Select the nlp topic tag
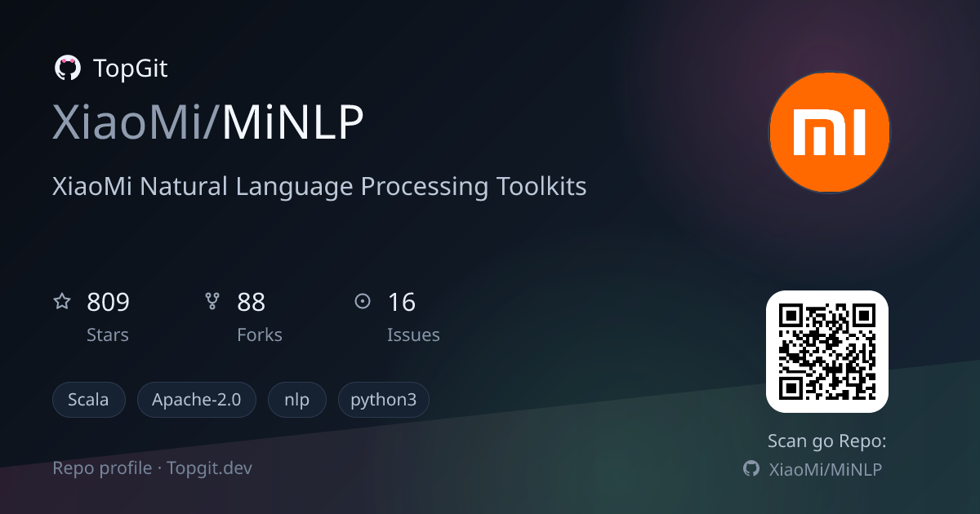Screen dimensions: 980x514 297,400
